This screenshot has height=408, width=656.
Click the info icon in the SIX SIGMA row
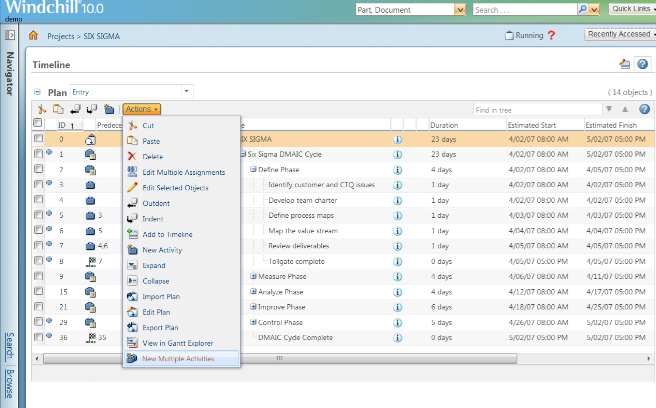pyautogui.click(x=397, y=140)
